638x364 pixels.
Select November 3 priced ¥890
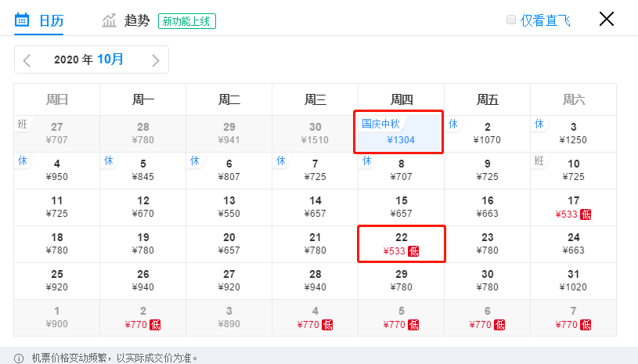coord(229,317)
